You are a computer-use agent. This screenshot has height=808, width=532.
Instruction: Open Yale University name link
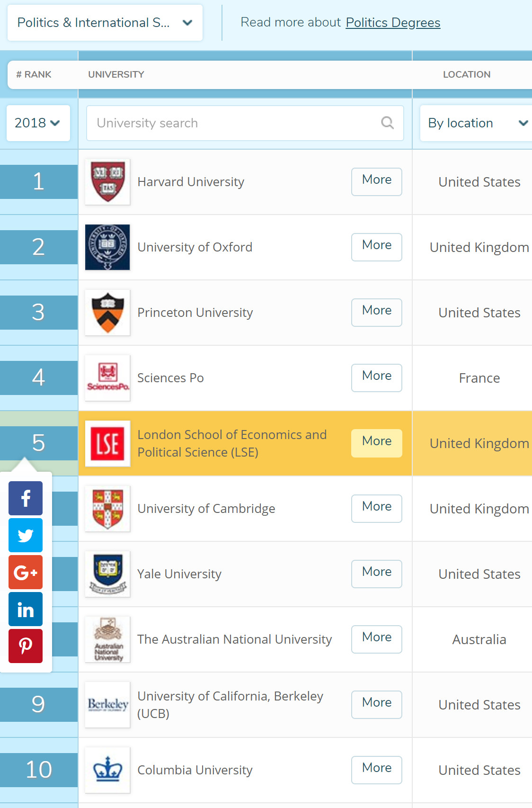[179, 574]
